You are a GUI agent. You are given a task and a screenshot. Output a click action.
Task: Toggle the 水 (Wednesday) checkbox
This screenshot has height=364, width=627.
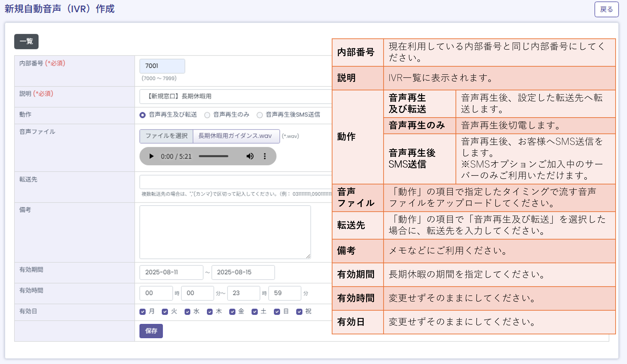coord(187,312)
